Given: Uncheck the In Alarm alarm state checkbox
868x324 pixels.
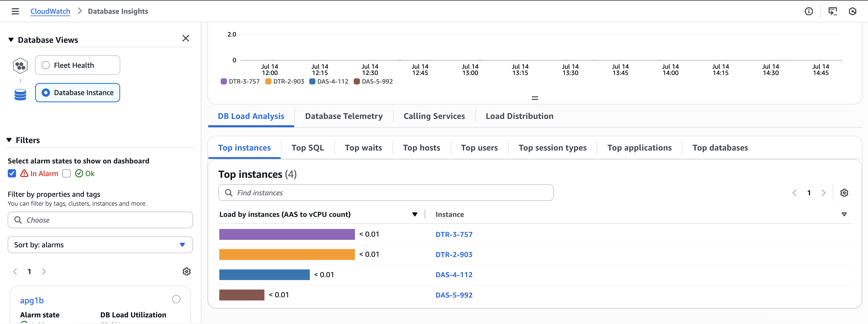Looking at the screenshot, I should [x=12, y=173].
